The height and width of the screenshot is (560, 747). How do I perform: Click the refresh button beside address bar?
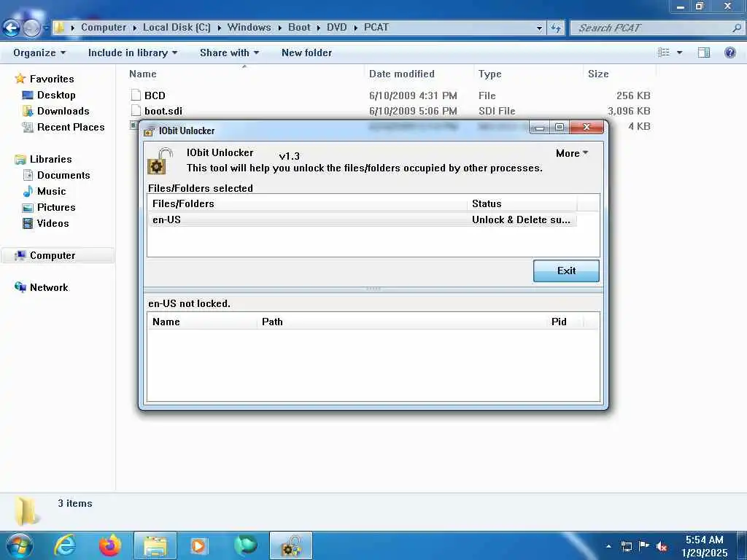555,28
